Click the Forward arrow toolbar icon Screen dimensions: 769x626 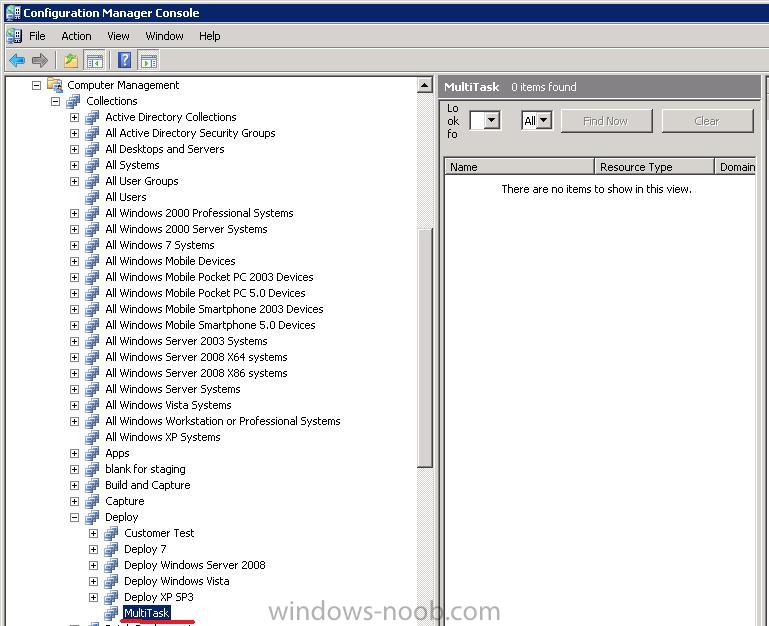[x=40, y=60]
